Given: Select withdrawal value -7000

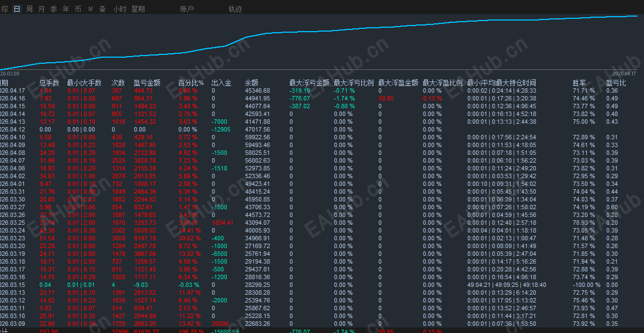Looking at the screenshot, I should [x=219, y=122].
